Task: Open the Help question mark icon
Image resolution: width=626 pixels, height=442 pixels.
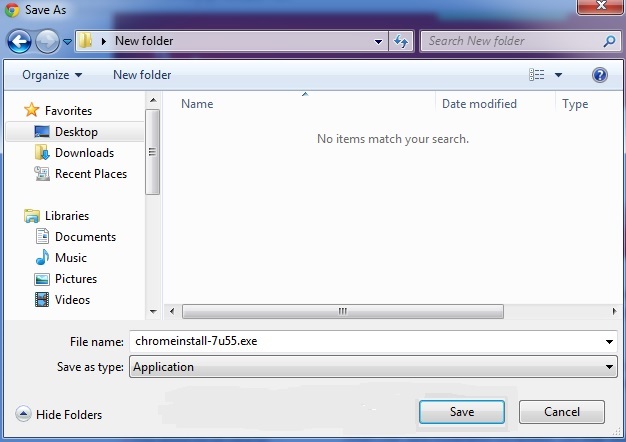Action: [600, 75]
